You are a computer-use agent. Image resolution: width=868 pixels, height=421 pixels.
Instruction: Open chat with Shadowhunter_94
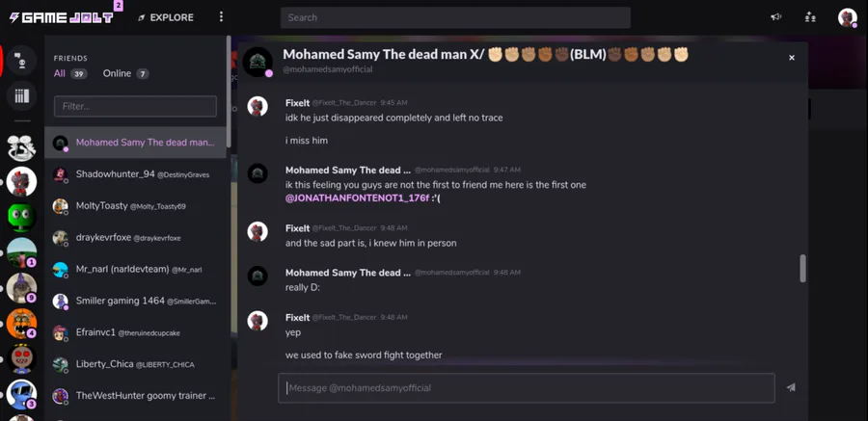click(x=135, y=174)
